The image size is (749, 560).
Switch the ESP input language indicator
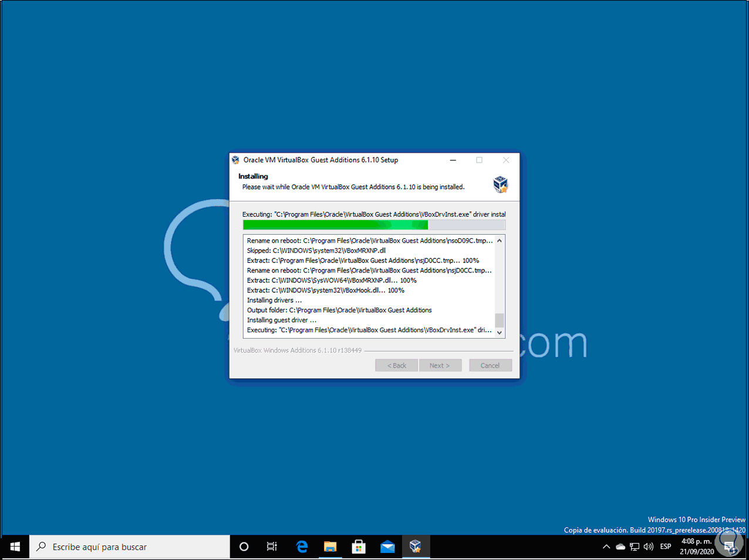click(x=666, y=546)
